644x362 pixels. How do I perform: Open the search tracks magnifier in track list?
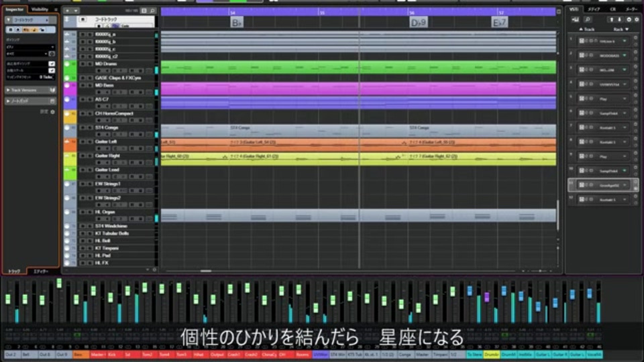tap(152, 10)
